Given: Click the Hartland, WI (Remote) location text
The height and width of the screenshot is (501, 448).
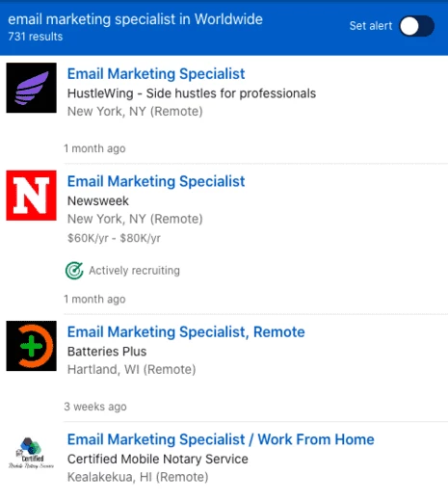Looking at the screenshot, I should [x=131, y=370].
